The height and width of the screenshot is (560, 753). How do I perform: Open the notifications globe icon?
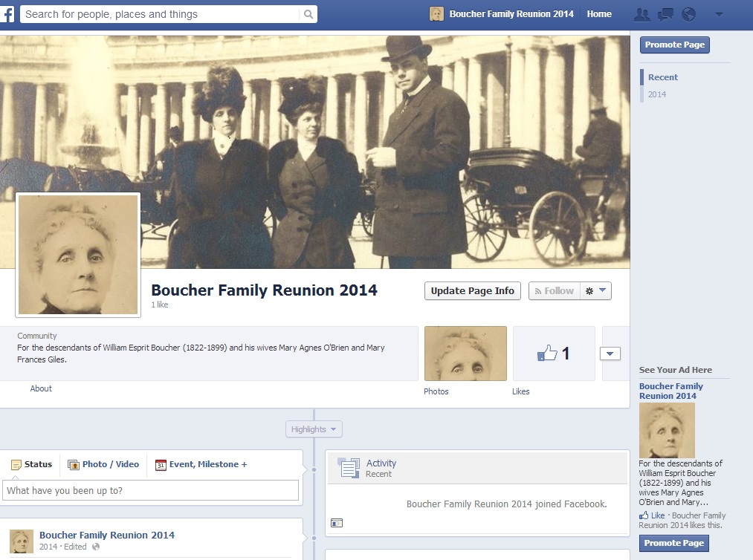point(688,14)
